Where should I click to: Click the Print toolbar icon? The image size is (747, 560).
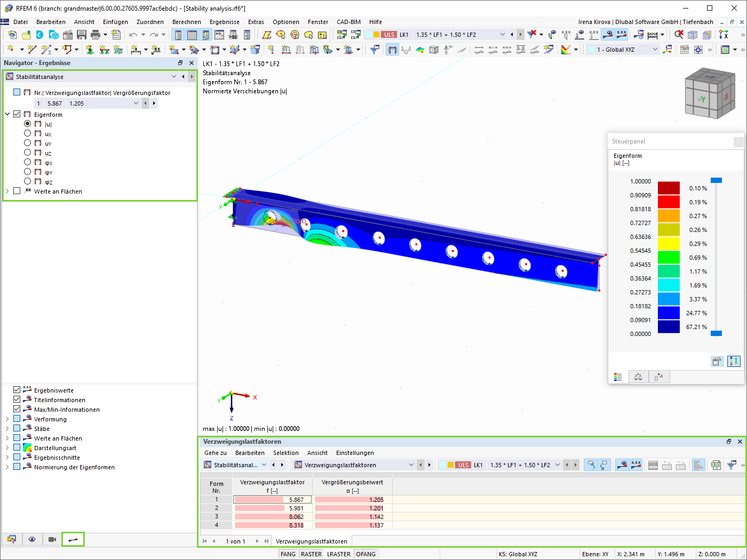pyautogui.click(x=96, y=35)
